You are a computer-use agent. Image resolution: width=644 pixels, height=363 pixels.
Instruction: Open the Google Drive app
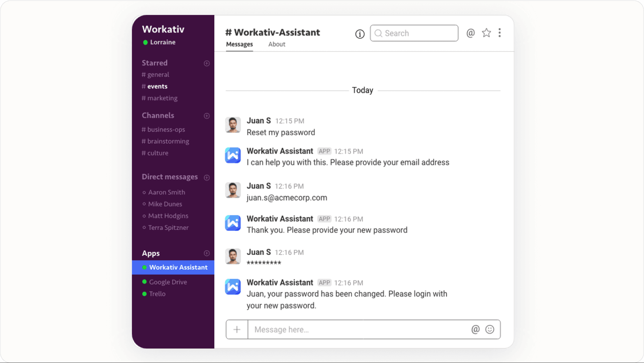(x=168, y=282)
